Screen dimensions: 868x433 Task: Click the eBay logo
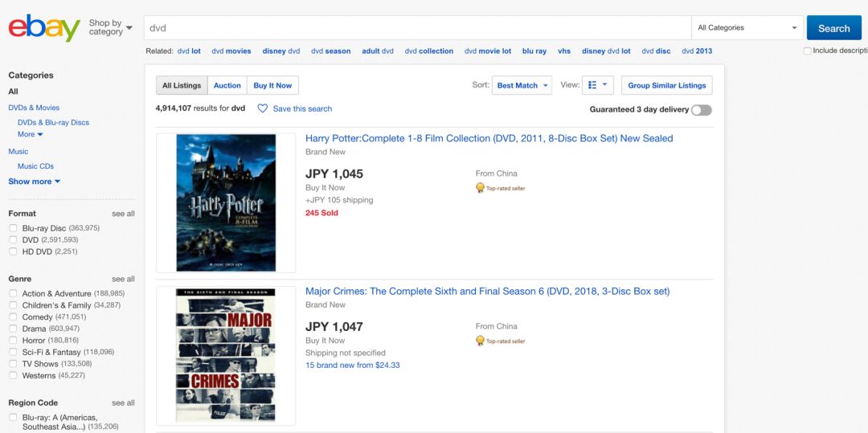pyautogui.click(x=44, y=27)
